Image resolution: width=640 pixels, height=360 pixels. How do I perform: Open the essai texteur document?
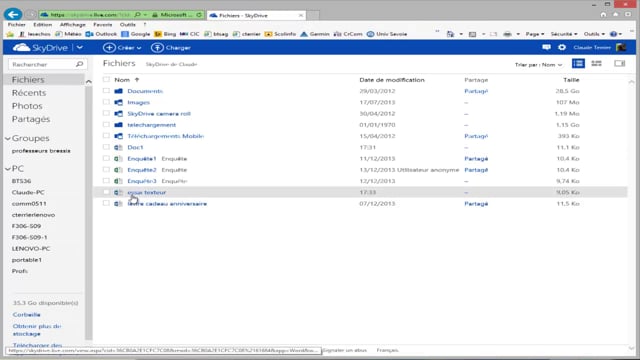[x=147, y=192]
